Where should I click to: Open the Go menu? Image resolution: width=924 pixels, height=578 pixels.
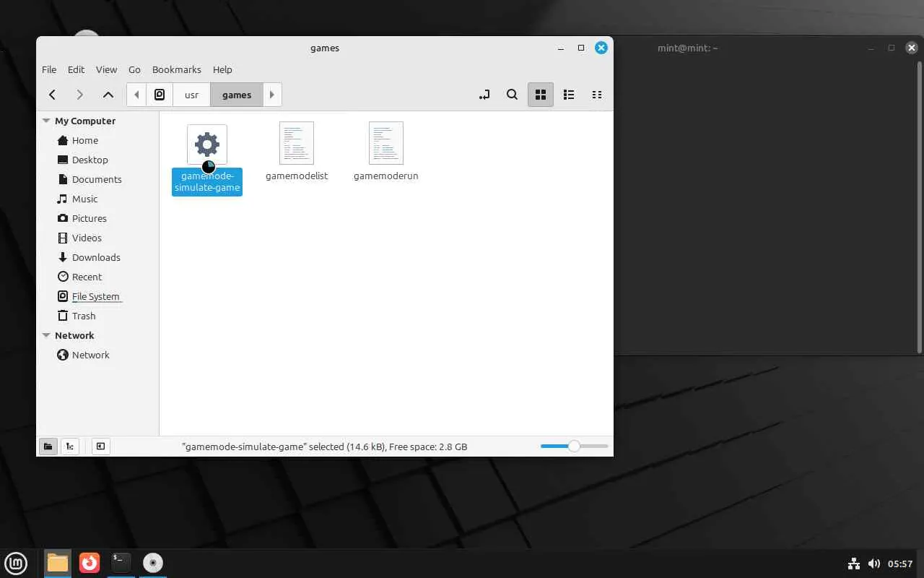pos(134,69)
